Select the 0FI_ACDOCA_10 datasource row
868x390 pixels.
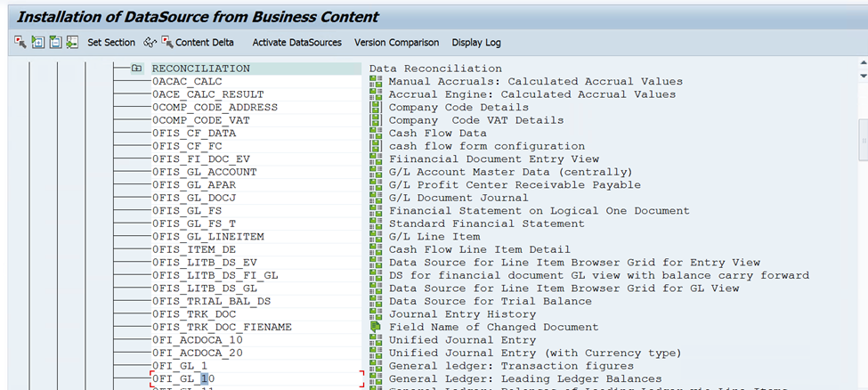tap(197, 340)
